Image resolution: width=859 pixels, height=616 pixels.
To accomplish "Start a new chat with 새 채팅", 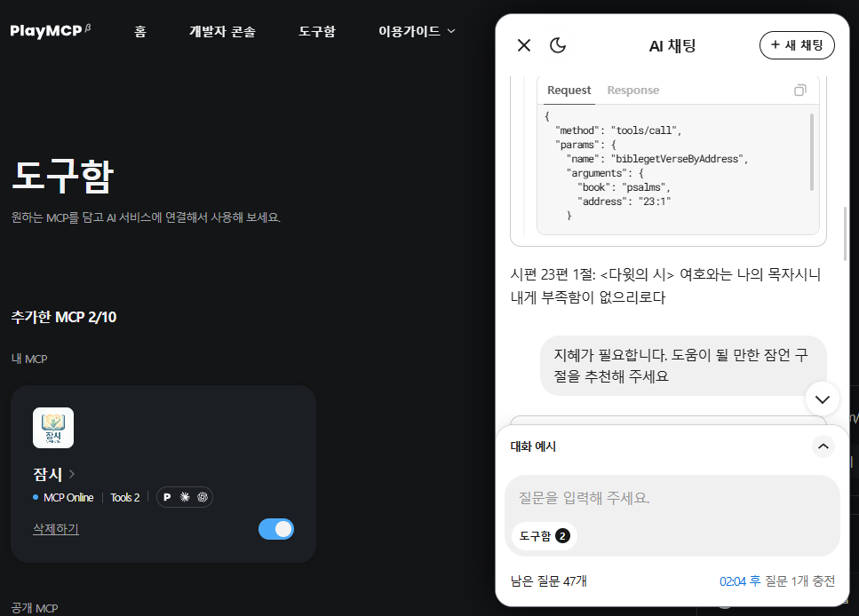I will pyautogui.click(x=797, y=45).
